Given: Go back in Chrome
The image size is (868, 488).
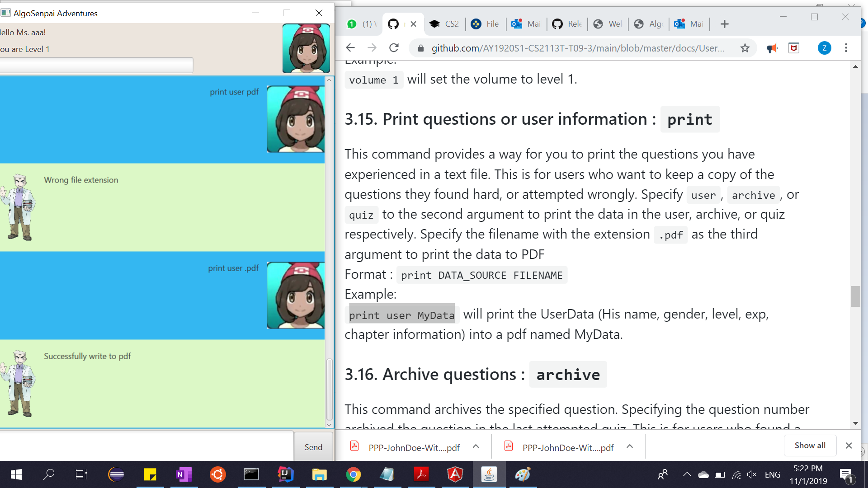Looking at the screenshot, I should pos(350,48).
